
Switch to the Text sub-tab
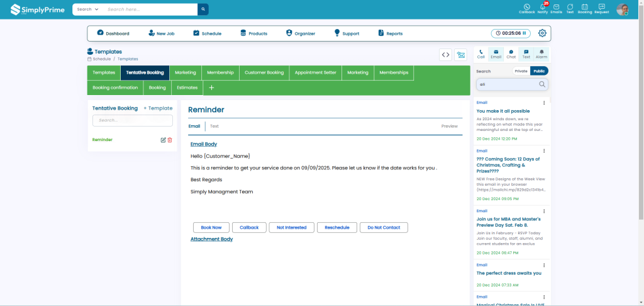(x=214, y=127)
